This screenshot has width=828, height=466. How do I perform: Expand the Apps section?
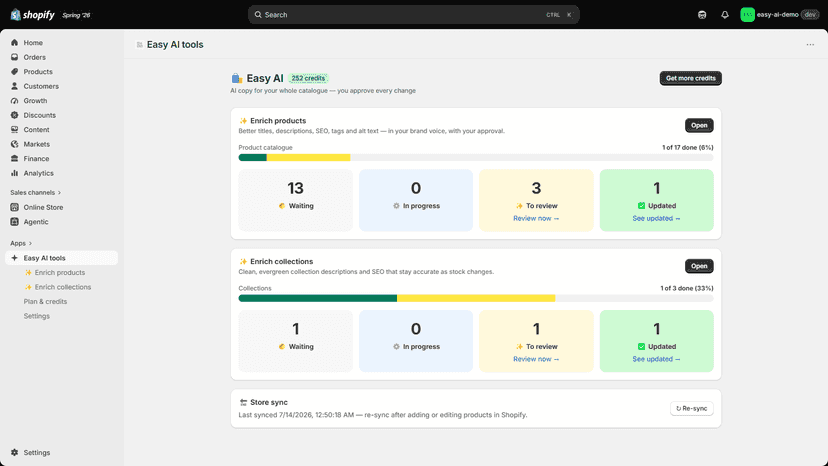[x=21, y=243]
